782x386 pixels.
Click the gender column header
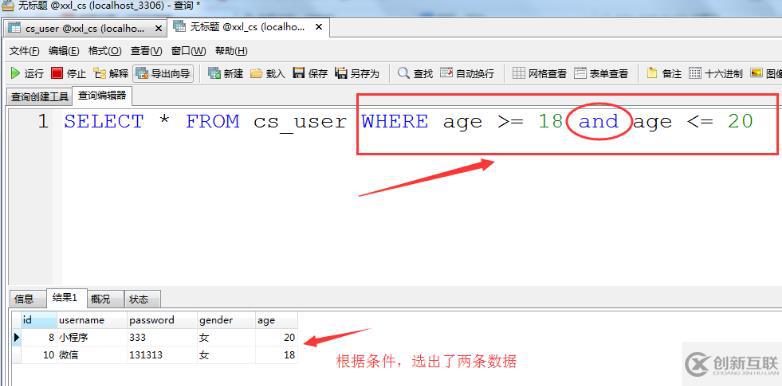click(x=226, y=320)
